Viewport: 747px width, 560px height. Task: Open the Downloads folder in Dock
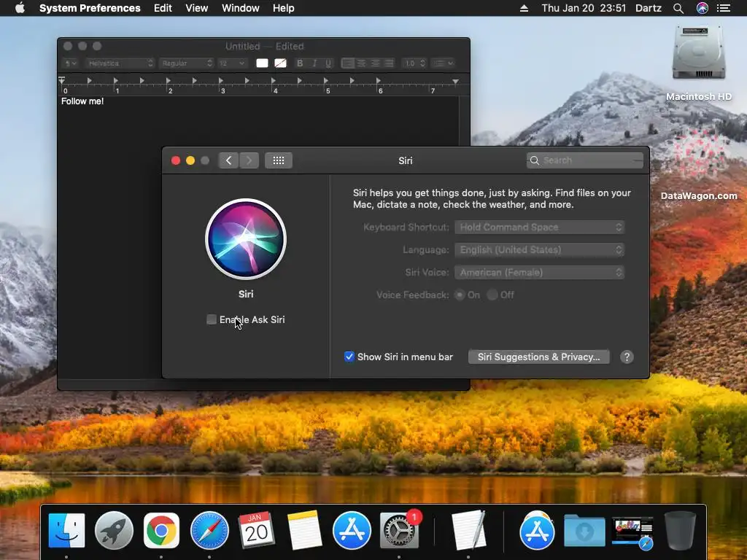tap(584, 530)
